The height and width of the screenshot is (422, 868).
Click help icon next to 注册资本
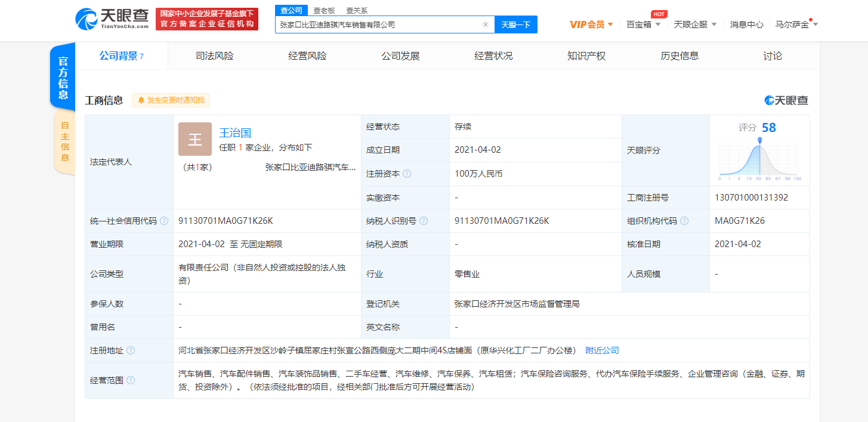point(407,174)
